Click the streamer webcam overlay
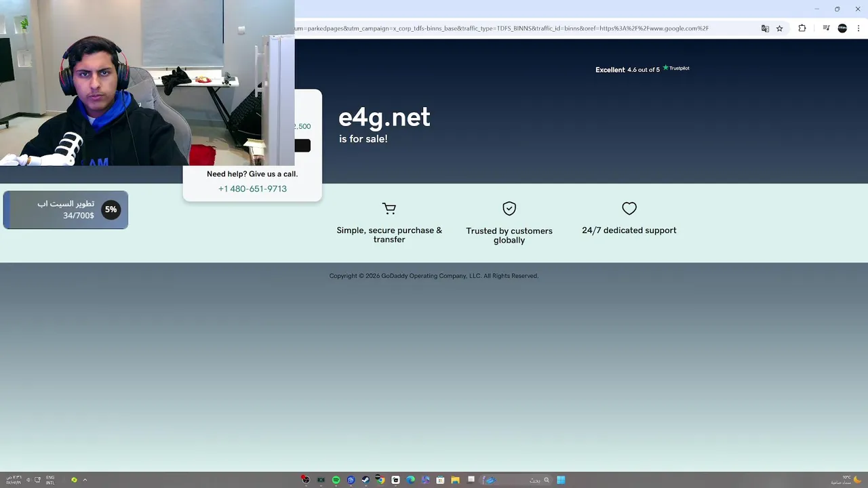 147,83
